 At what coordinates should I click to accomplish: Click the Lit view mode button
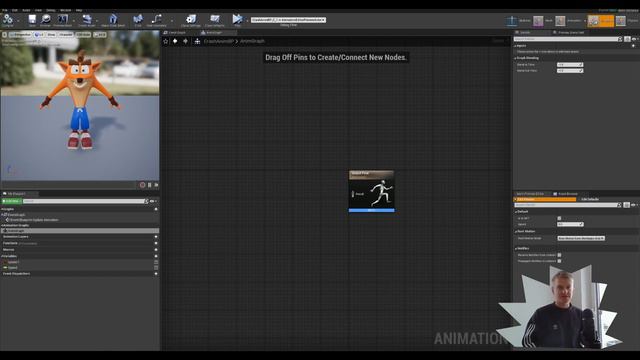pos(39,35)
